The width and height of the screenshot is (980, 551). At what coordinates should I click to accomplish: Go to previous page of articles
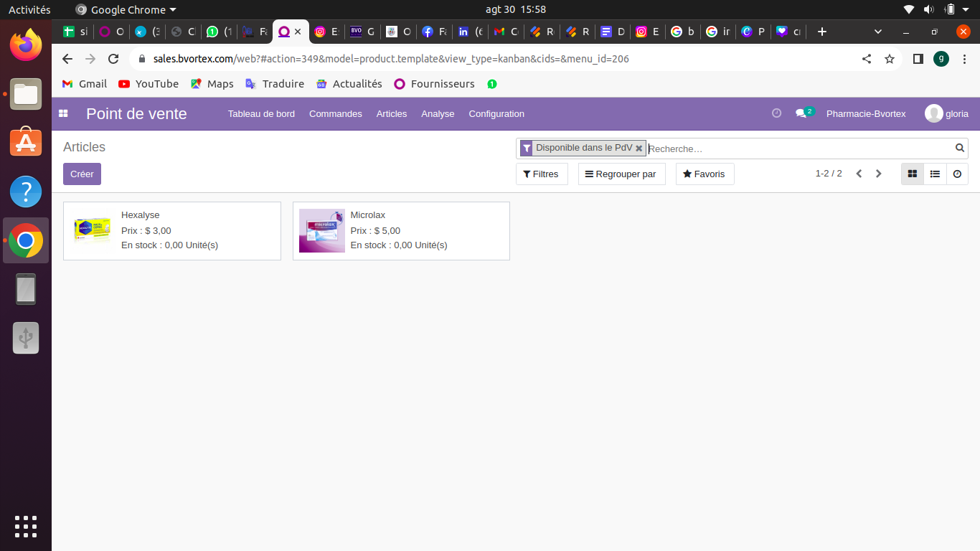[859, 174]
